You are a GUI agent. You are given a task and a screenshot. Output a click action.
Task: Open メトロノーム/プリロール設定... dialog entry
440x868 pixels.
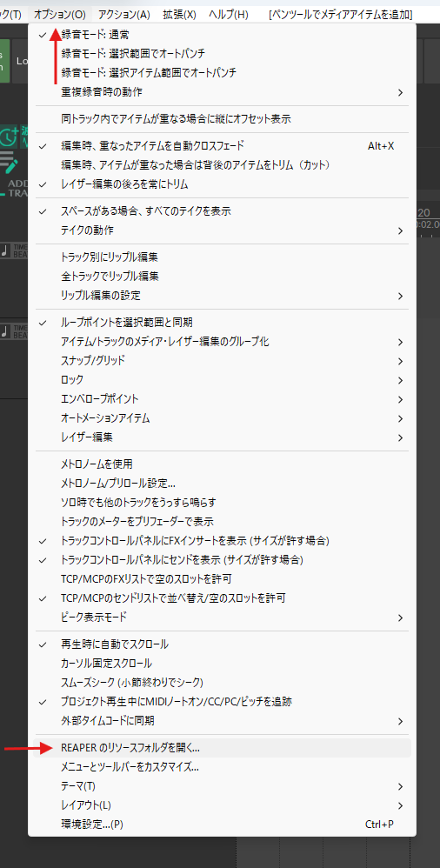tap(222, 484)
